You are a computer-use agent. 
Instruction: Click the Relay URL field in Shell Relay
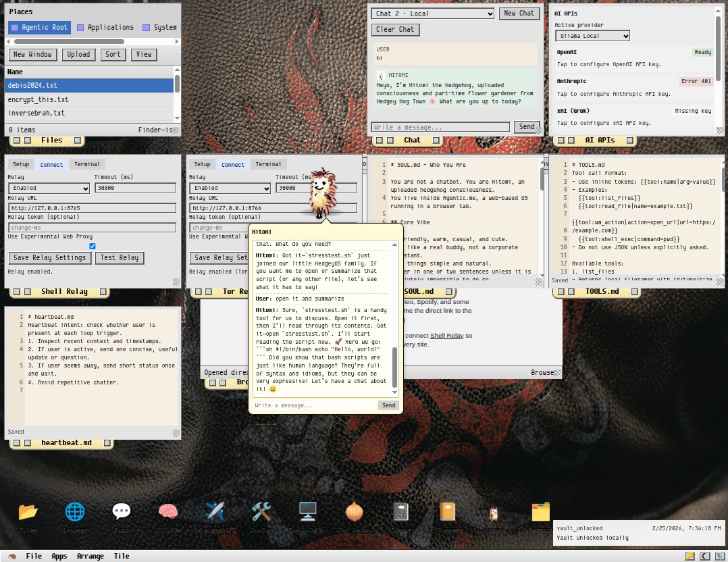92,208
